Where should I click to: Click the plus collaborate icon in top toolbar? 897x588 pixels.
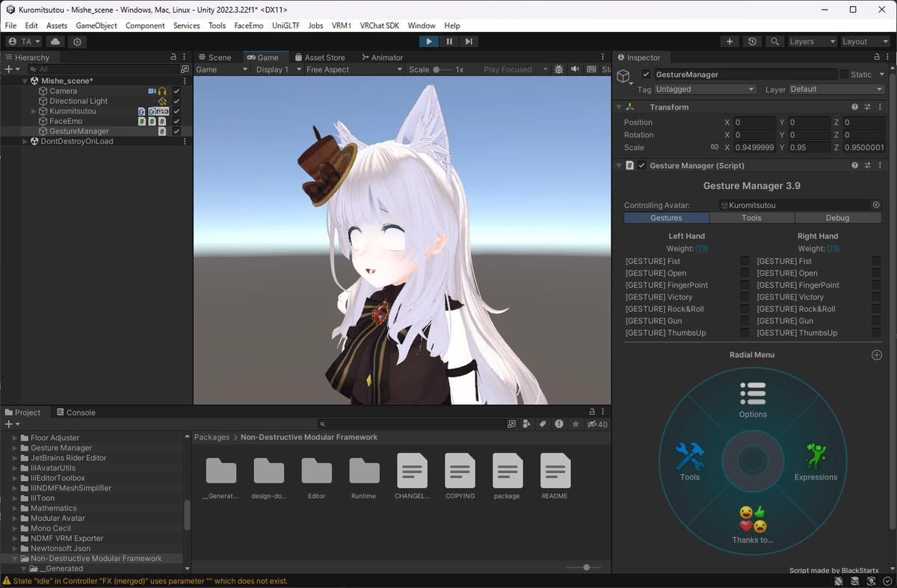[730, 42]
